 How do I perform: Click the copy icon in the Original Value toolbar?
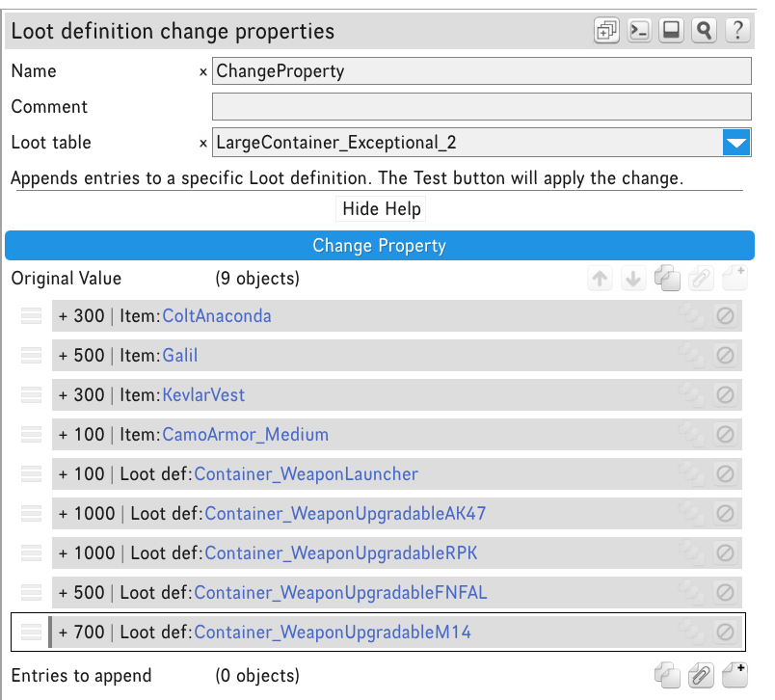tap(667, 279)
